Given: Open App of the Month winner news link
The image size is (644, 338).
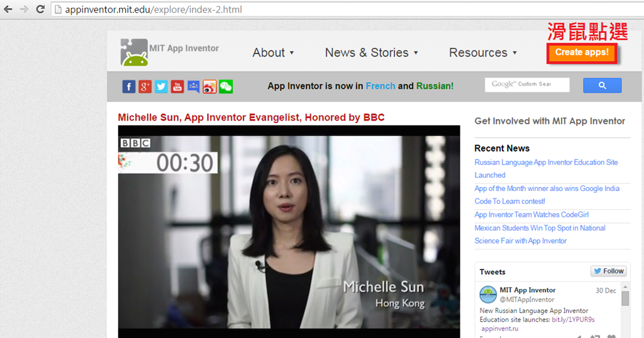Looking at the screenshot, I should click(547, 195).
